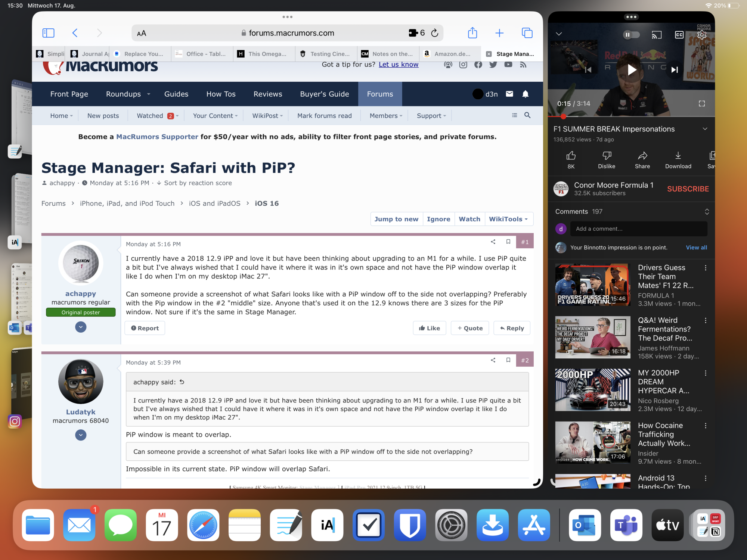Open MacRumors Supporter link
Image resolution: width=747 pixels, height=560 pixels.
(157, 137)
